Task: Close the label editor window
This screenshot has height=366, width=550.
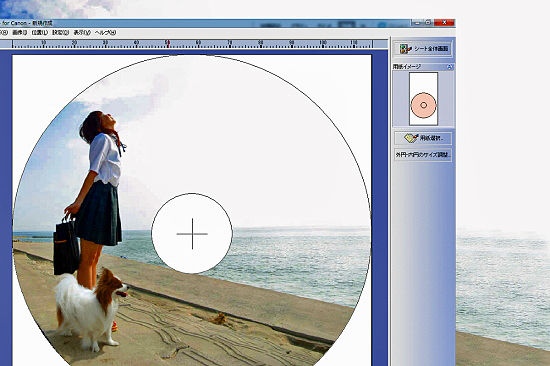Action: tap(444, 23)
